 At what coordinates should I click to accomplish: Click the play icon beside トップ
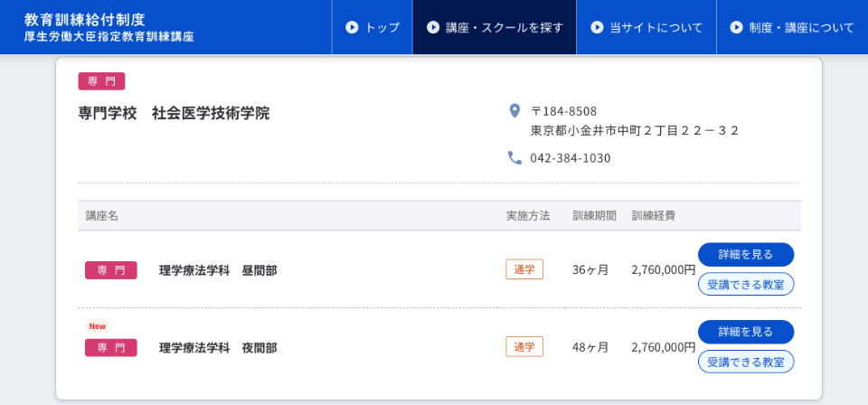pos(352,27)
